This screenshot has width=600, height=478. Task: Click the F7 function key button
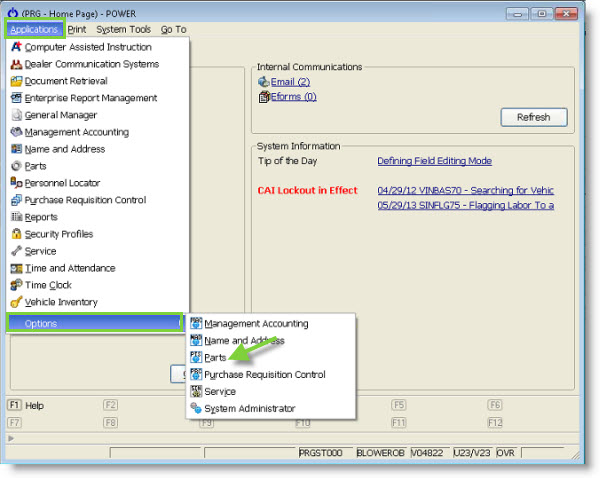[x=15, y=423]
